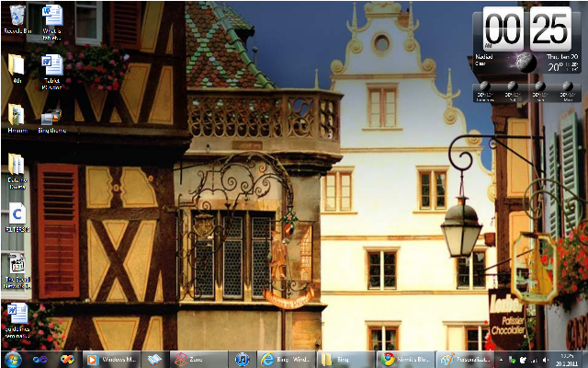Expand hidden system tray icons arrow

click(502, 359)
